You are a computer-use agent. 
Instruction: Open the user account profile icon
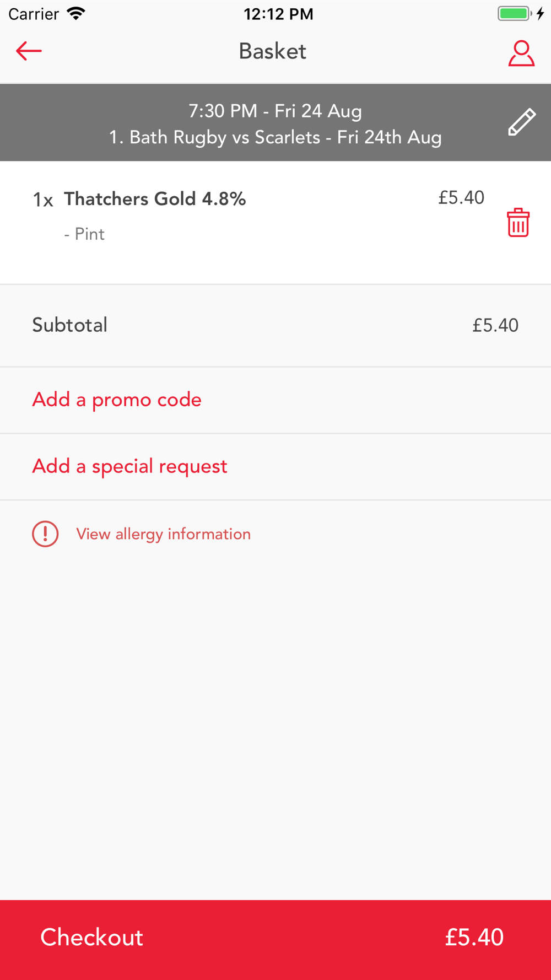tap(521, 53)
